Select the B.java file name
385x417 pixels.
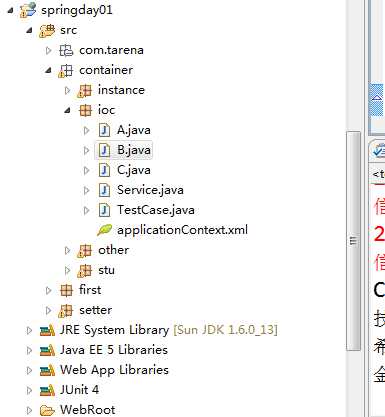(134, 150)
